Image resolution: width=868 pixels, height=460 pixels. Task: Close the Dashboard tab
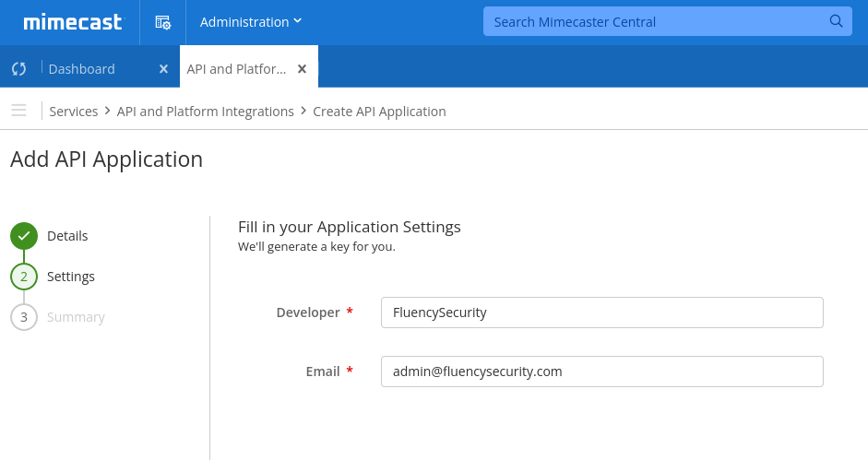tap(163, 68)
